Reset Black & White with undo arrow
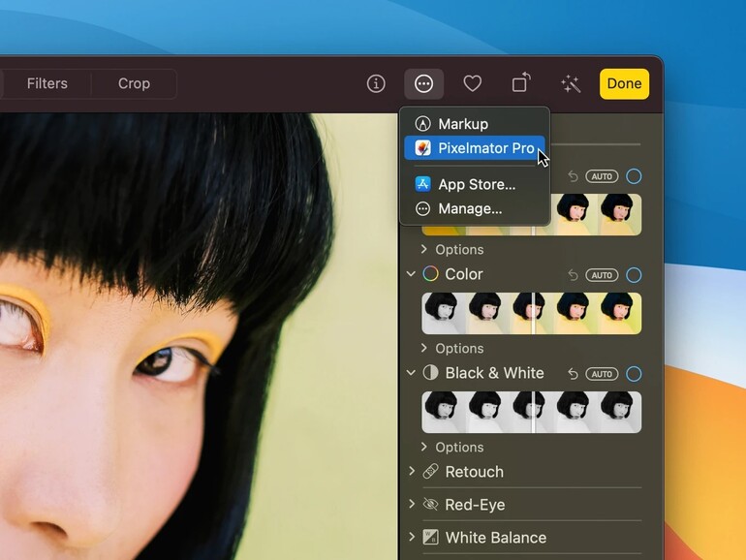 (x=573, y=374)
